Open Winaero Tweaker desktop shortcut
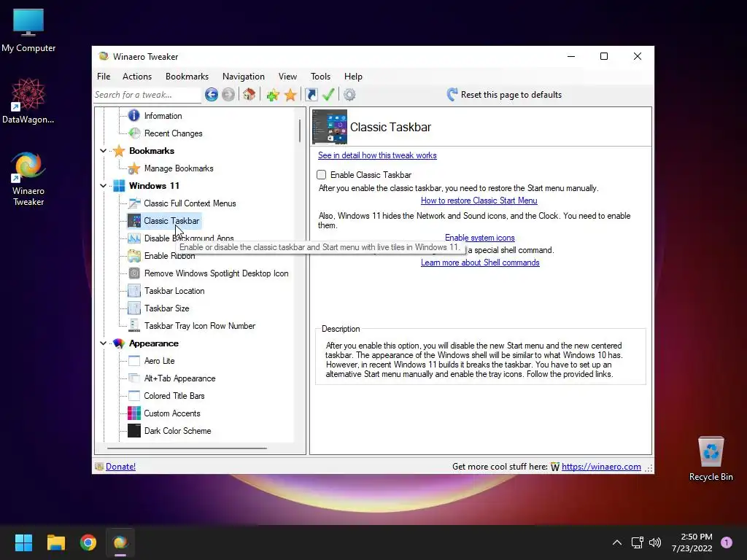The height and width of the screenshot is (560, 747). pyautogui.click(x=28, y=179)
